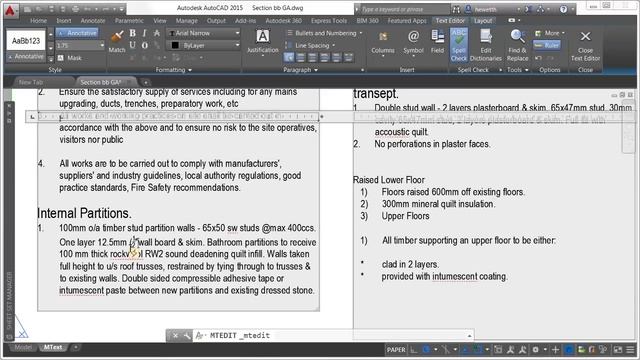Click the PAPER space button
Image resolution: width=640 pixels, height=360 pixels.
[396, 350]
